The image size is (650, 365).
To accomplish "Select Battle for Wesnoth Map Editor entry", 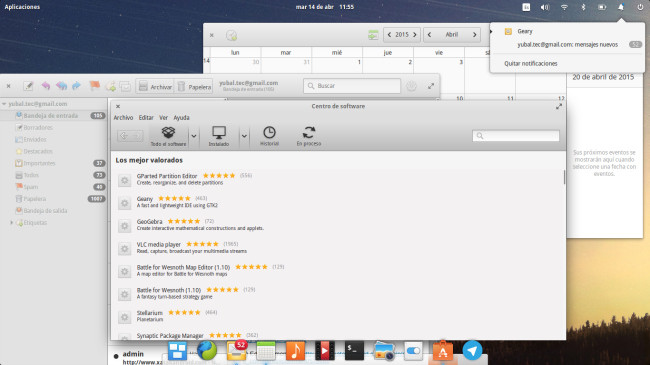I will point(338,270).
